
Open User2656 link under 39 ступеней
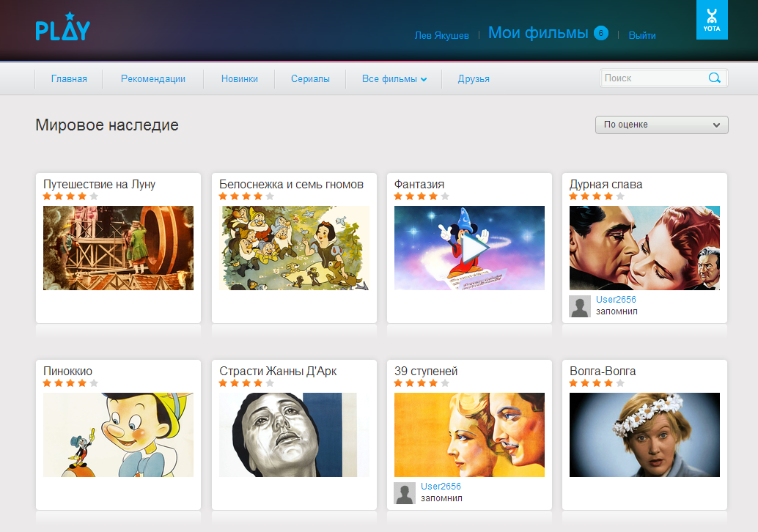pos(441,487)
